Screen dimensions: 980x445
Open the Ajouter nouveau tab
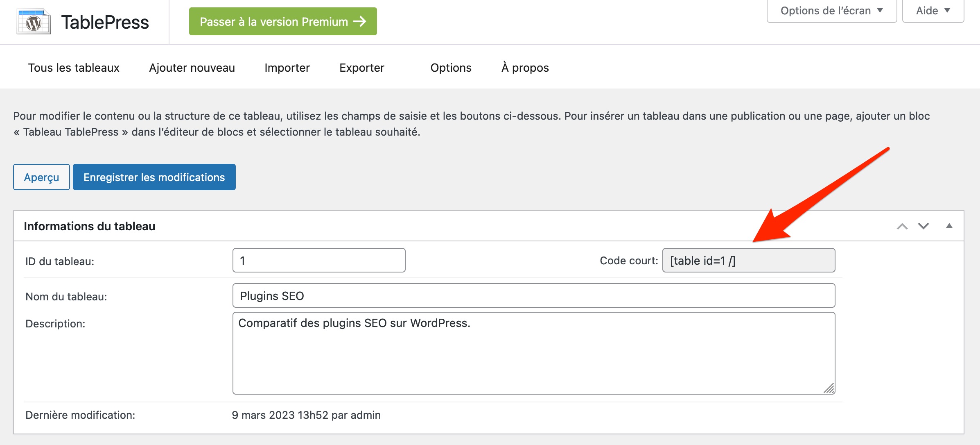click(192, 68)
